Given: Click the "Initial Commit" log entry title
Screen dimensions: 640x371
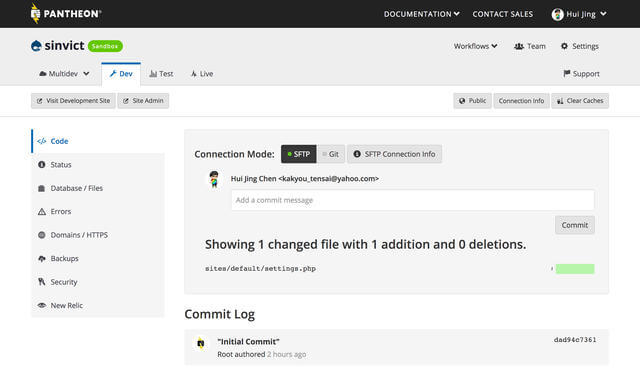Looking at the screenshot, I should click(248, 342).
